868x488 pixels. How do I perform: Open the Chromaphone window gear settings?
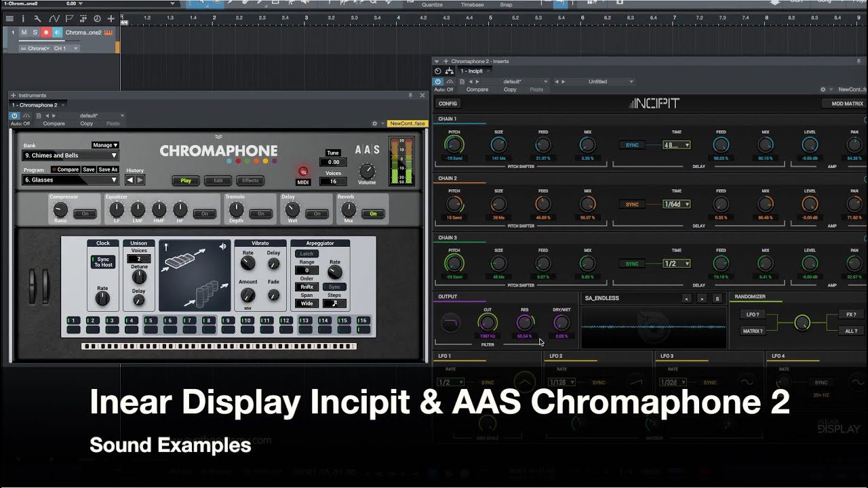[374, 123]
